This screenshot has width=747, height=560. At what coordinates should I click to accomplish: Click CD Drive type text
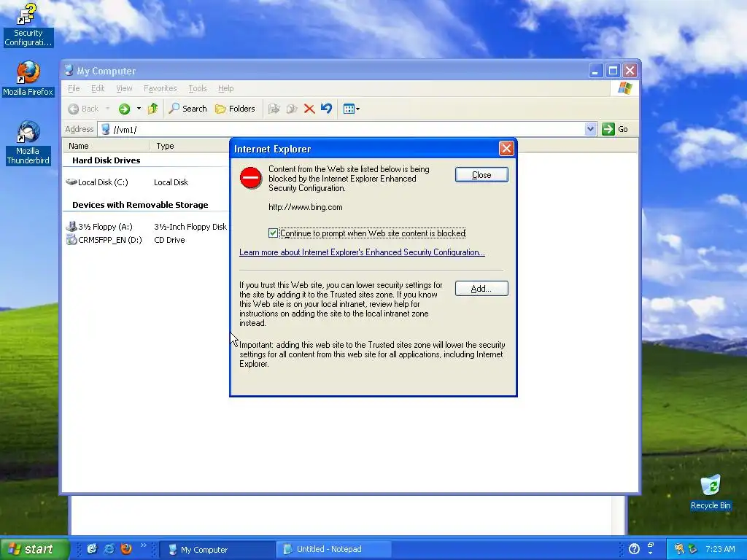point(169,240)
